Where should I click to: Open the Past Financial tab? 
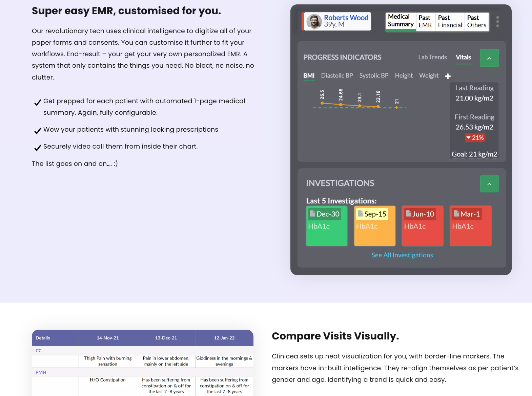[450, 22]
